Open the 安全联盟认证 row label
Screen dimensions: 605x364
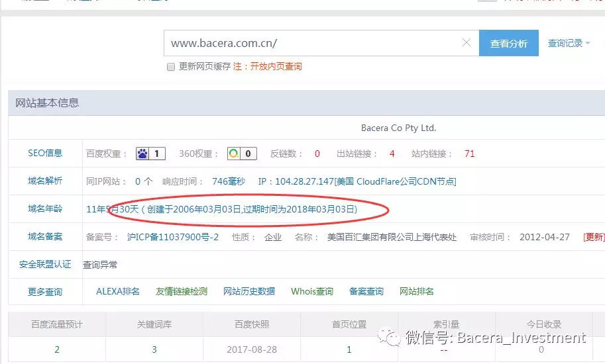pyautogui.click(x=45, y=264)
